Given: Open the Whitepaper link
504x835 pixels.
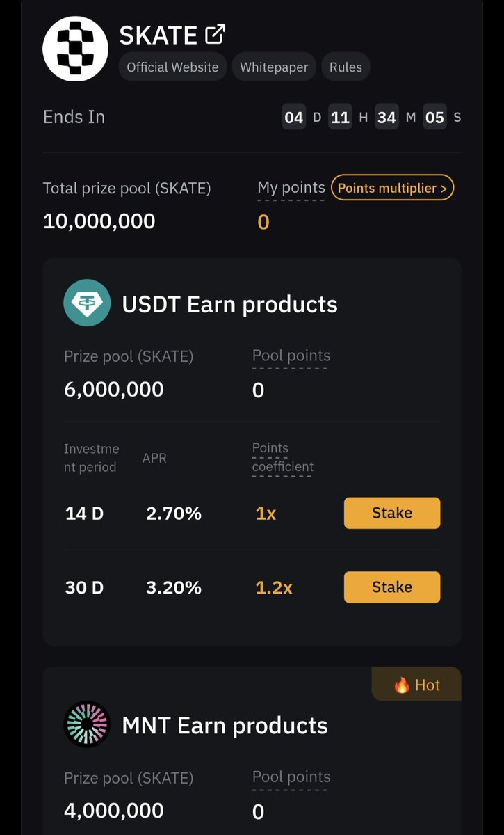Looking at the screenshot, I should 274,67.
